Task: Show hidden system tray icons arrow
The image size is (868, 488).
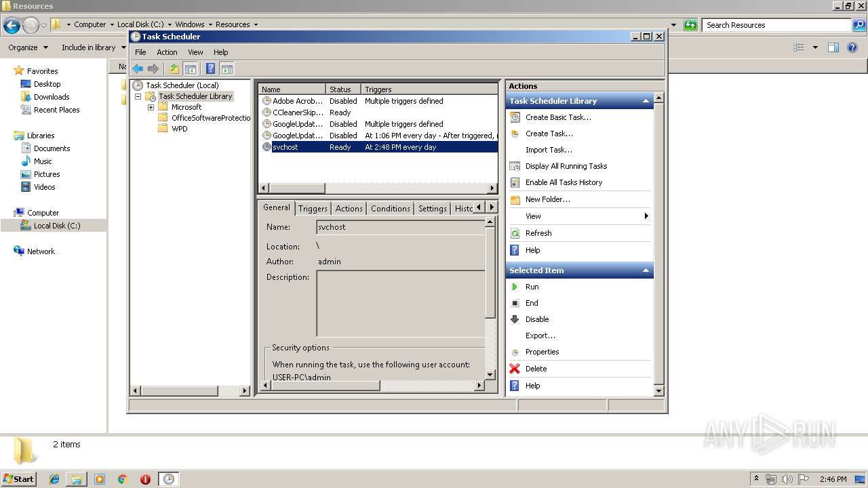Action: point(757,479)
